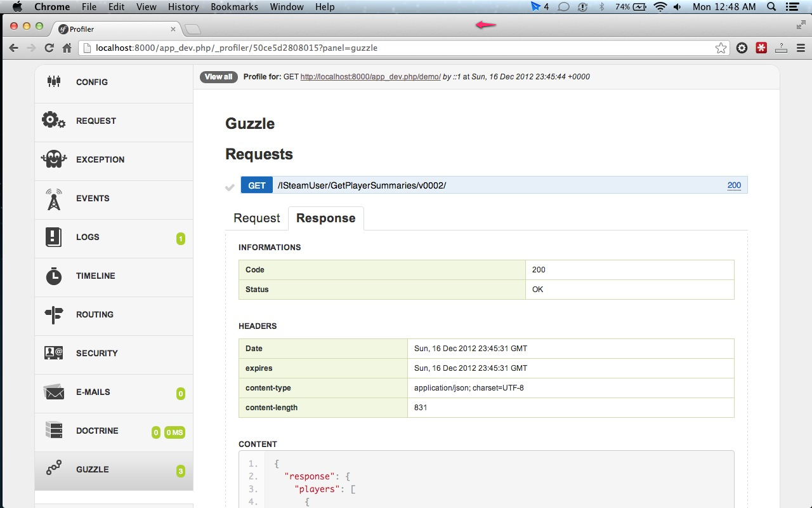This screenshot has height=508, width=812.
Task: Click the content-length value 831
Action: [421, 407]
